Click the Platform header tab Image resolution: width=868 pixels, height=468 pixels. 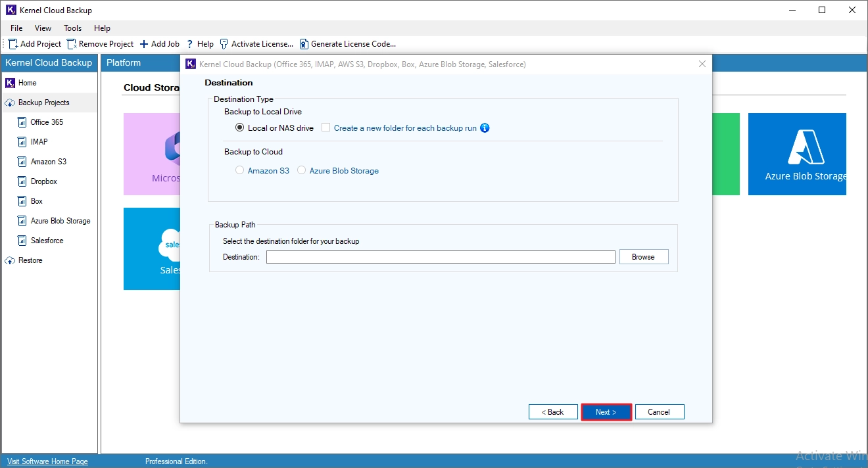tap(124, 63)
